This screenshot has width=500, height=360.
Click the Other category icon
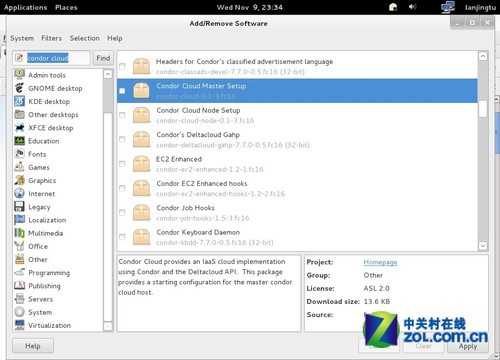point(19,259)
